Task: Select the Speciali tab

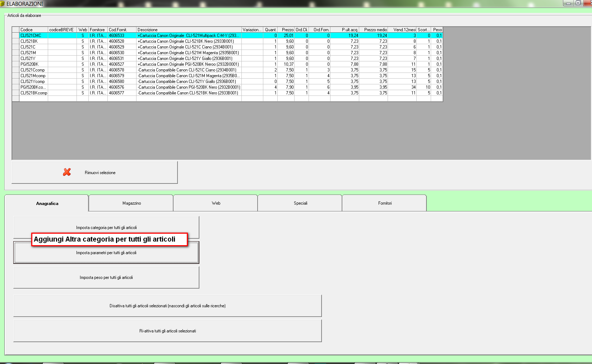Action: pyautogui.click(x=300, y=203)
